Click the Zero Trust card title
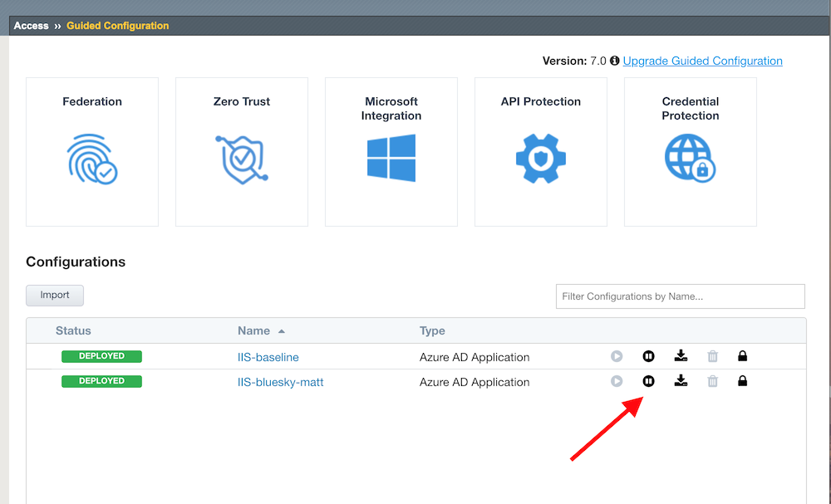This screenshot has height=504, width=831. point(242,101)
